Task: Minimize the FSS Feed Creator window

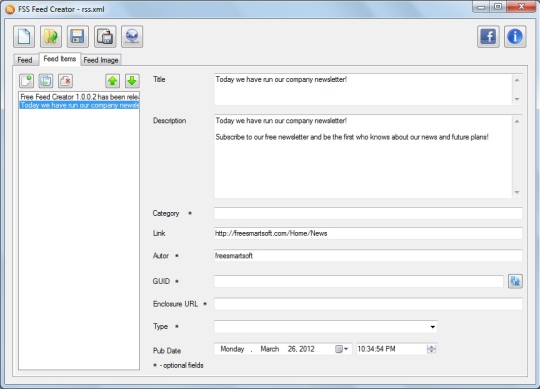Action: click(x=481, y=7)
